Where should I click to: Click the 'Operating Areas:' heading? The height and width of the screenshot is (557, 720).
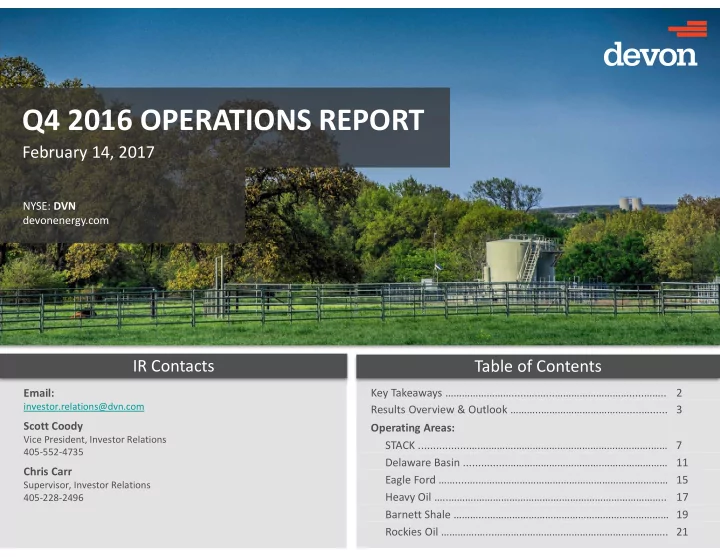point(412,428)
